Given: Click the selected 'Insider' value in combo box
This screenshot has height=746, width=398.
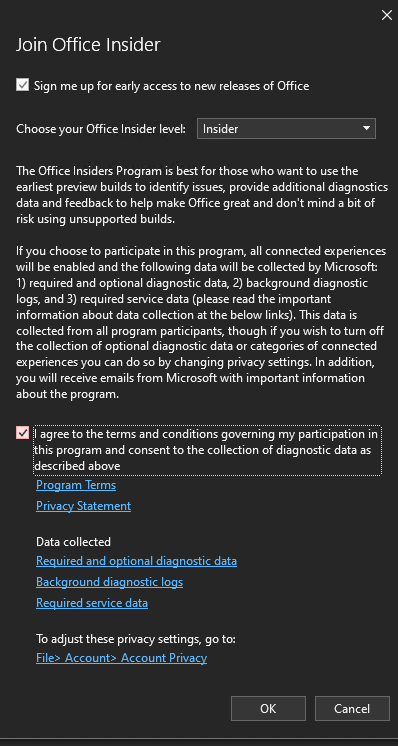Looking at the screenshot, I should pyautogui.click(x=221, y=129).
